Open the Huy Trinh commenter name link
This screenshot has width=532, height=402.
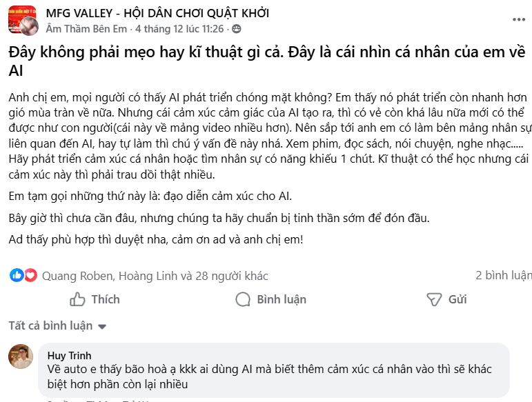[x=69, y=356]
